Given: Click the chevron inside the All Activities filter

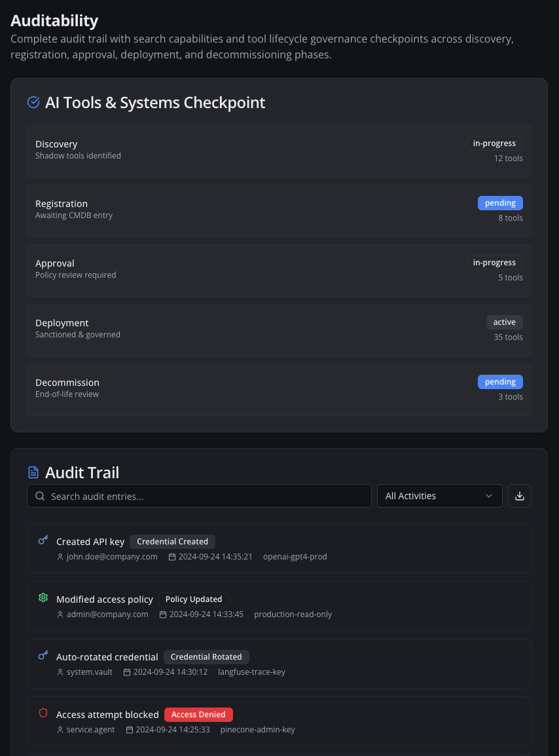Looking at the screenshot, I should click(488, 496).
